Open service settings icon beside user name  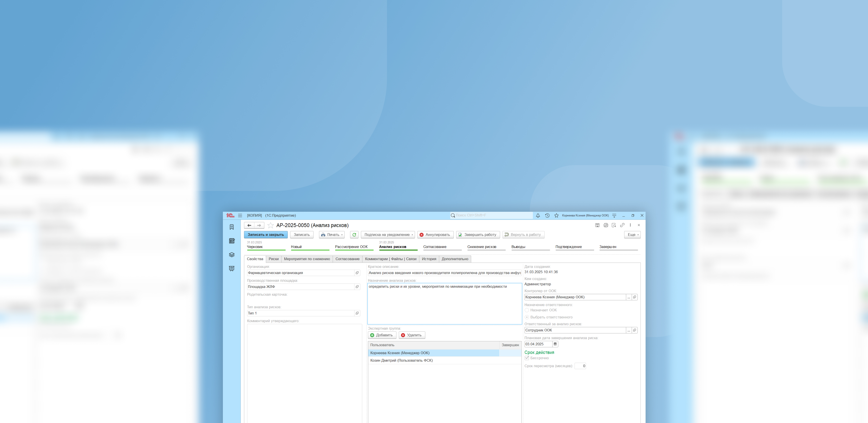[614, 215]
